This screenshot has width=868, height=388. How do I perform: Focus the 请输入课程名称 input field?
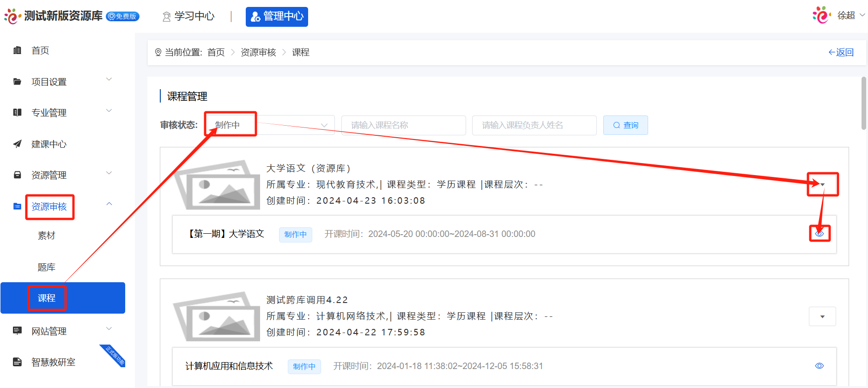click(403, 125)
